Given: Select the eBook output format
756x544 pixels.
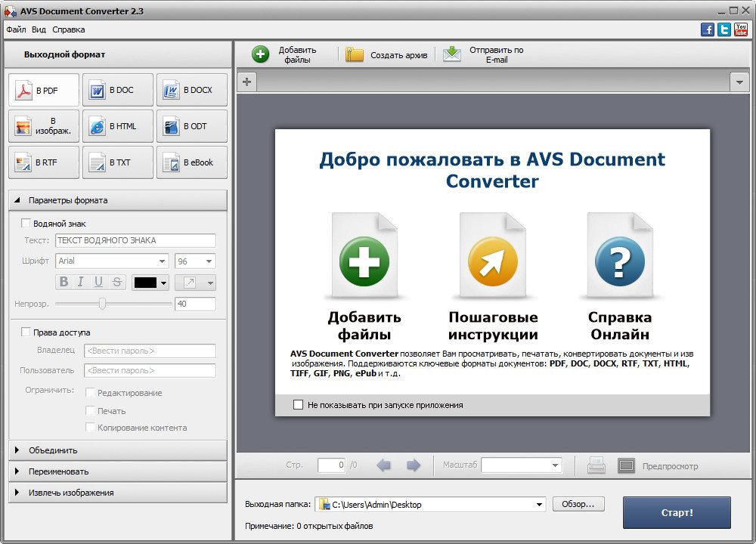Looking at the screenshot, I should [192, 162].
